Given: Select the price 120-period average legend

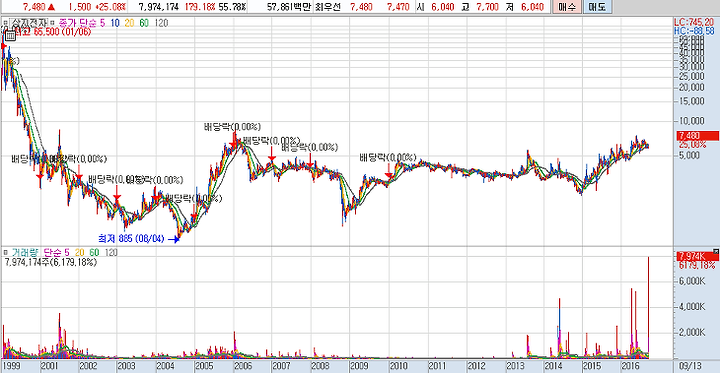Looking at the screenshot, I should 161,23.
